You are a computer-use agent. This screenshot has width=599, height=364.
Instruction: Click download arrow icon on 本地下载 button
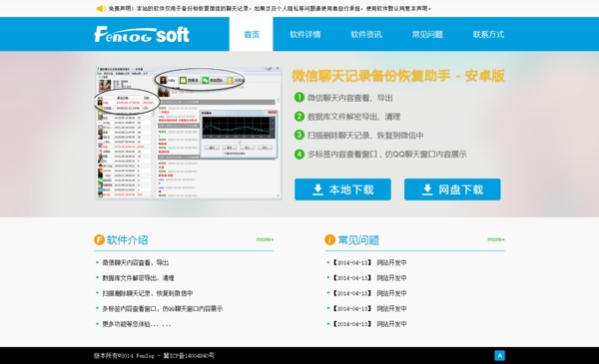pyautogui.click(x=317, y=189)
